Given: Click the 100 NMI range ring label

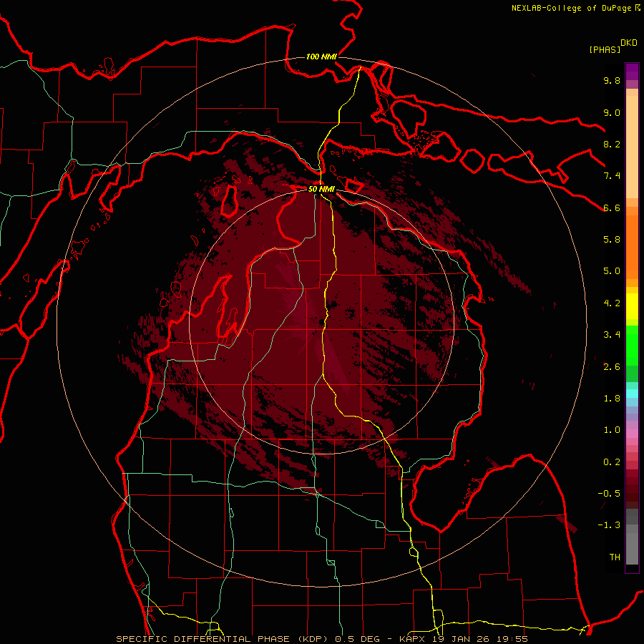Looking at the screenshot, I should point(321,57).
